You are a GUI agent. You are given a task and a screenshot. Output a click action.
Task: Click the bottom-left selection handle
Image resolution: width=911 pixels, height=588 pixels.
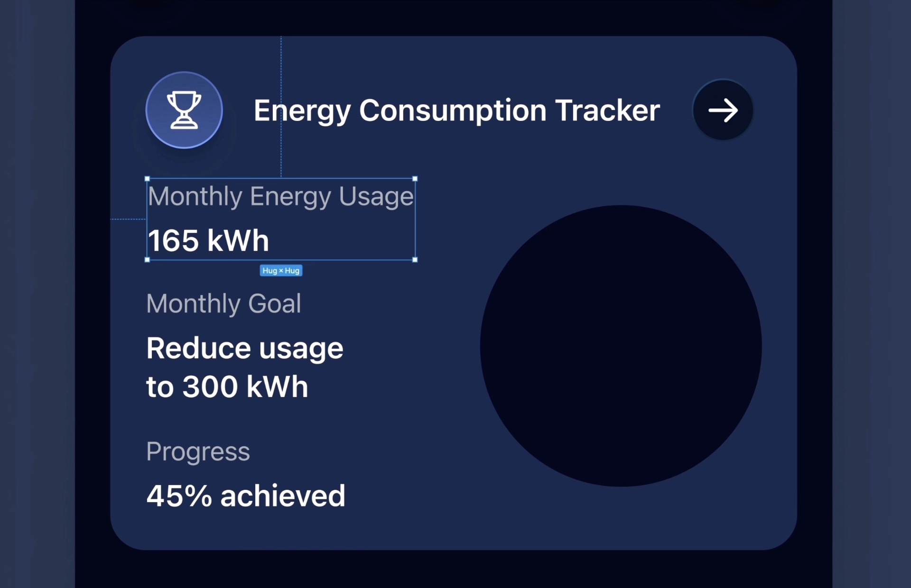pyautogui.click(x=147, y=260)
